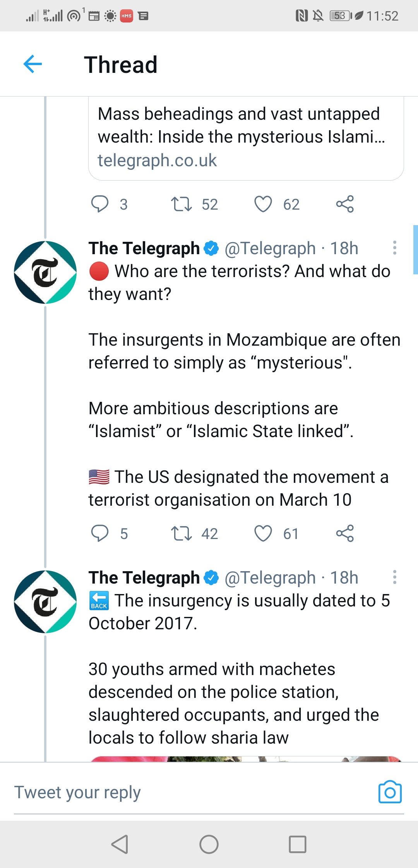The image size is (418, 868).
Task: Reply to the 'Who are the terrorists?' tweet
Action: [100, 533]
